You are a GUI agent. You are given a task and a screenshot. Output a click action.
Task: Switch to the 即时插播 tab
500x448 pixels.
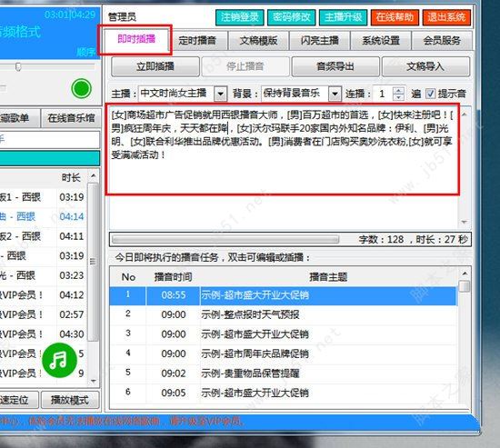(136, 40)
